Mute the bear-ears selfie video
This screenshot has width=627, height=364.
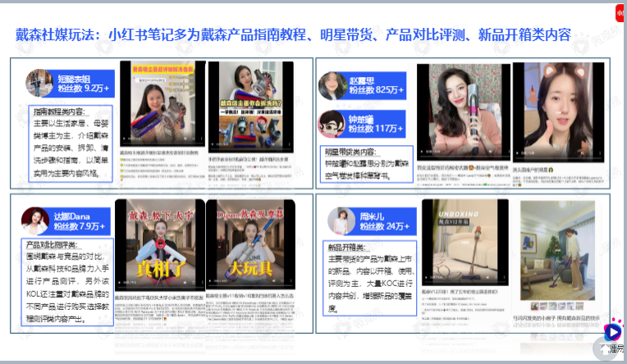pyautogui.click(x=583, y=153)
